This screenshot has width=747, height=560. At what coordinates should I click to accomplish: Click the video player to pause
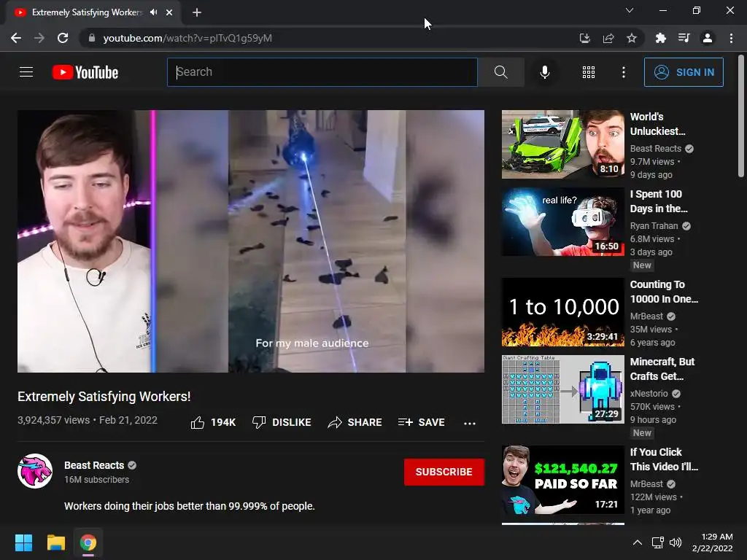[251, 241]
